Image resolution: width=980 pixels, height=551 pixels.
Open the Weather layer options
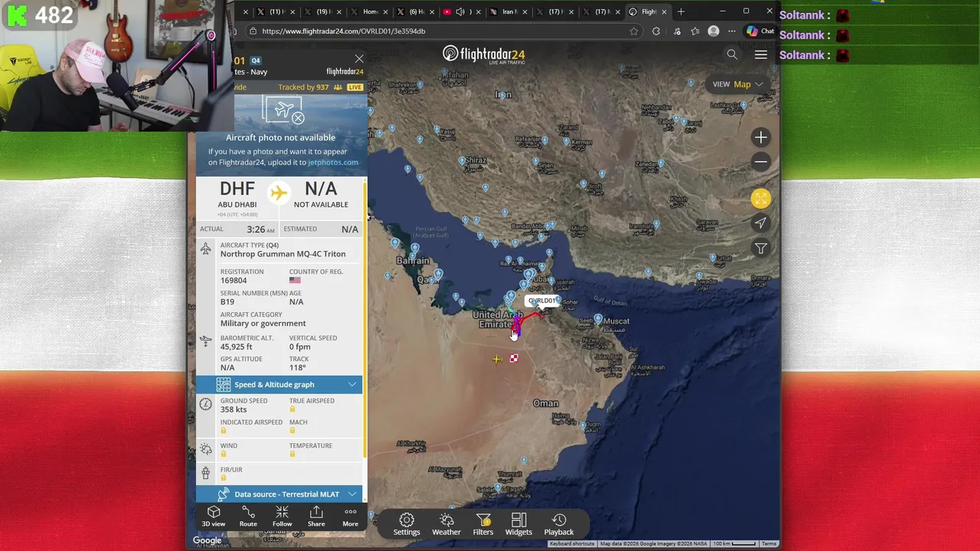click(x=446, y=524)
